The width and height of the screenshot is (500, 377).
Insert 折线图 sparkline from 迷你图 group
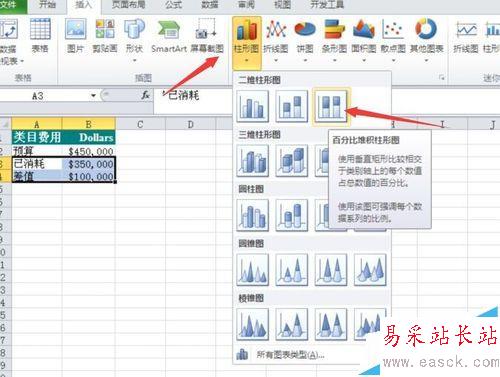tap(466, 37)
